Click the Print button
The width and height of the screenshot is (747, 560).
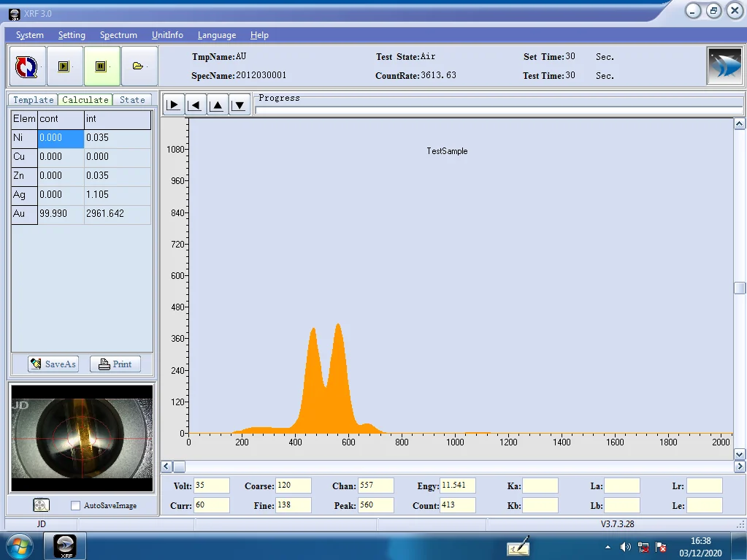pos(115,364)
